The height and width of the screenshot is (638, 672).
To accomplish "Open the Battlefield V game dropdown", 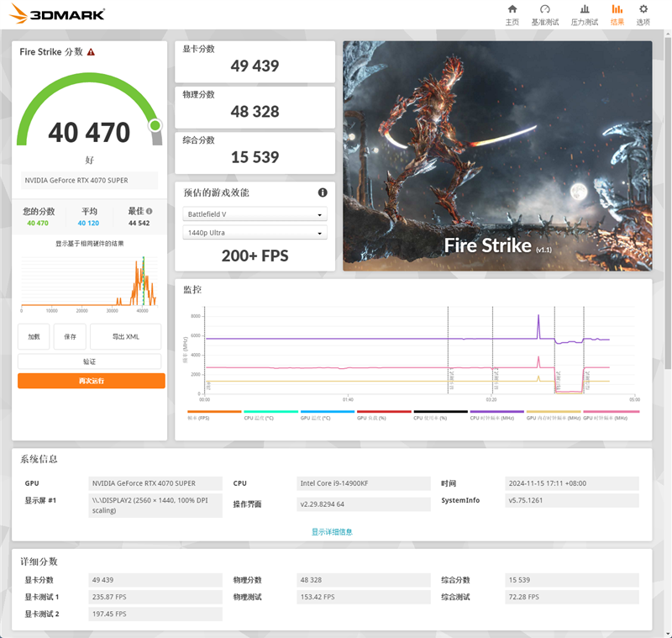I will [x=255, y=214].
